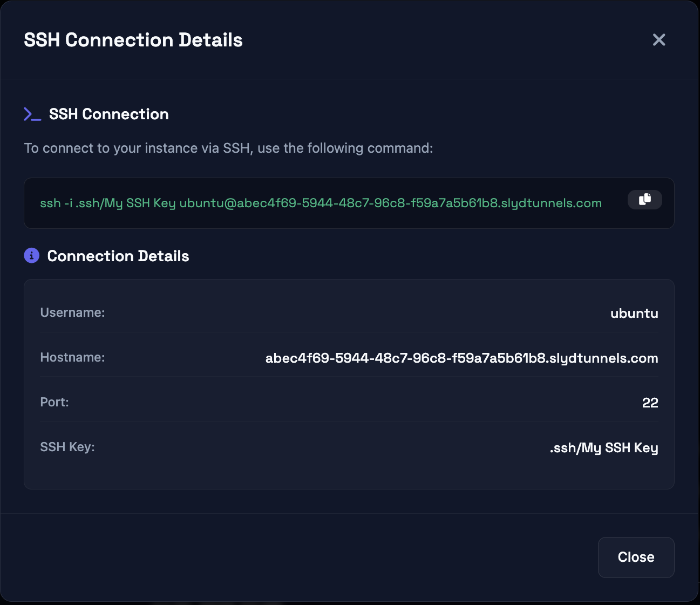
Task: Click the Close button
Action: coord(636,557)
